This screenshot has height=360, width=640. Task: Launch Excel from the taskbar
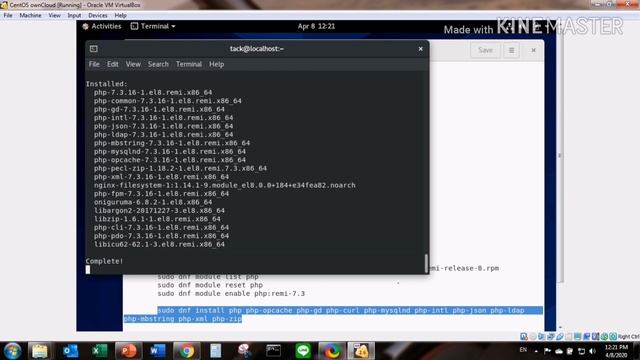(x=99, y=351)
